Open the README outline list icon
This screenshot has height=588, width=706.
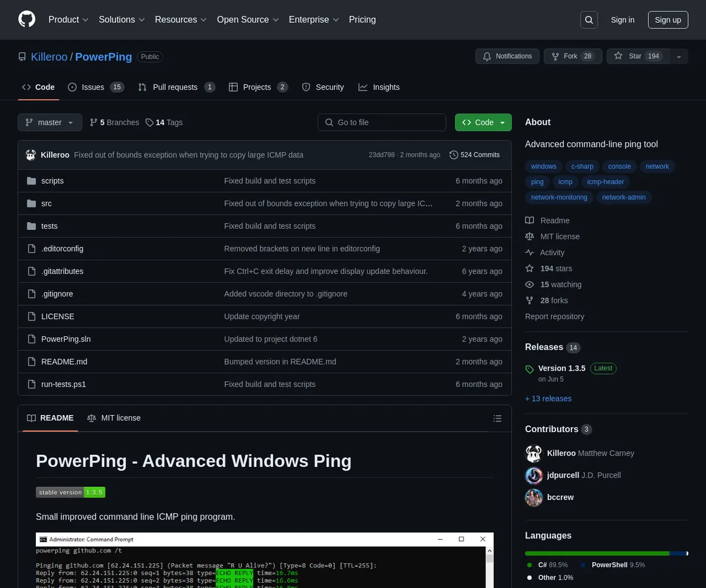(498, 419)
